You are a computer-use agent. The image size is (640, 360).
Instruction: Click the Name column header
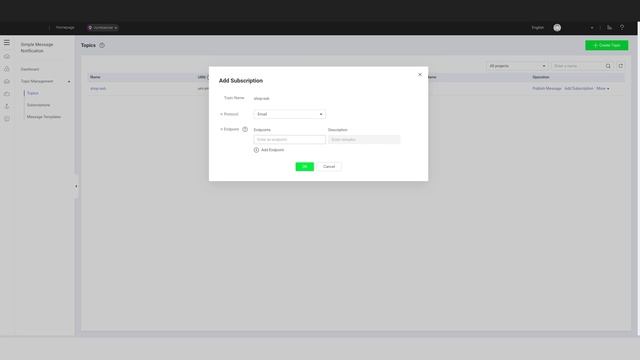pos(95,77)
